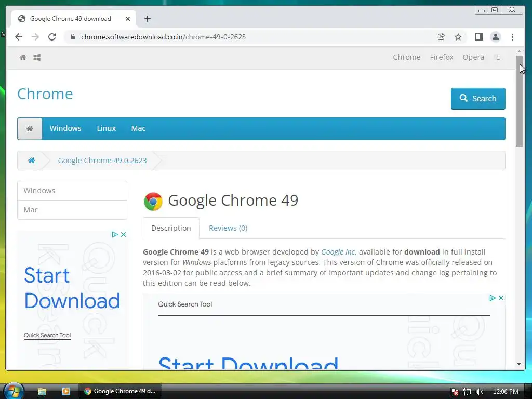Viewport: 532px width, 399px height.
Task: Click the blue Search button
Action: 478,98
